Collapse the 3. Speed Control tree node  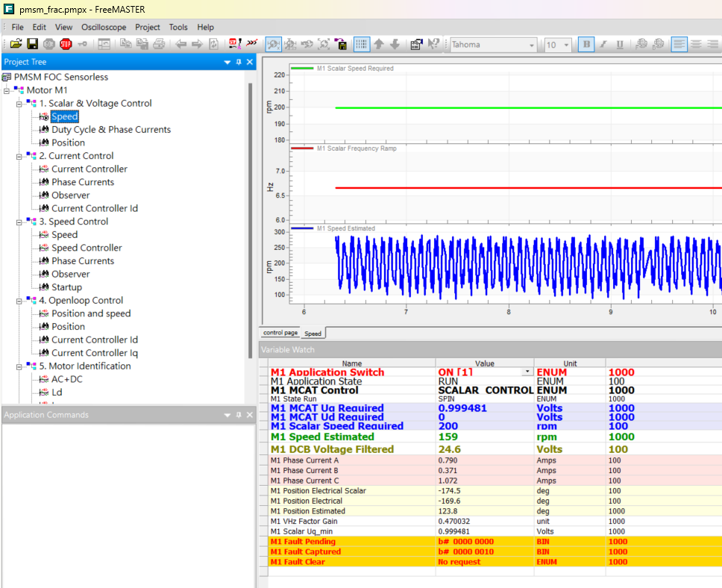19,222
